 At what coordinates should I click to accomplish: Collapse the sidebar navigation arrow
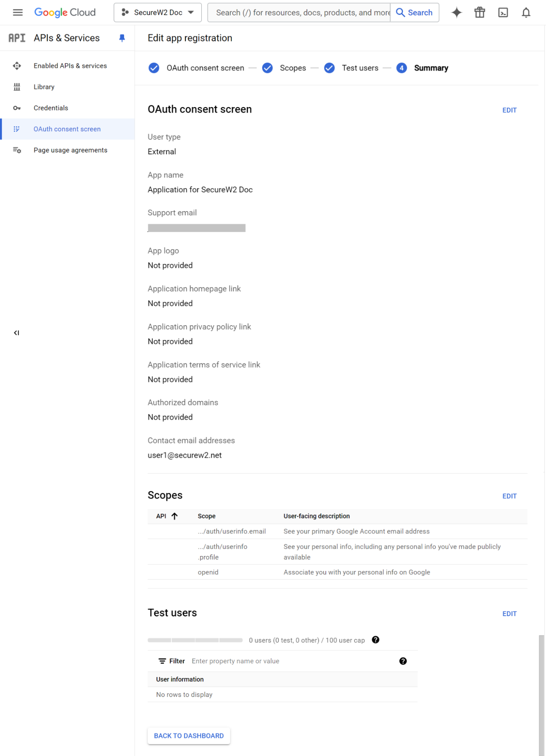pos(16,333)
